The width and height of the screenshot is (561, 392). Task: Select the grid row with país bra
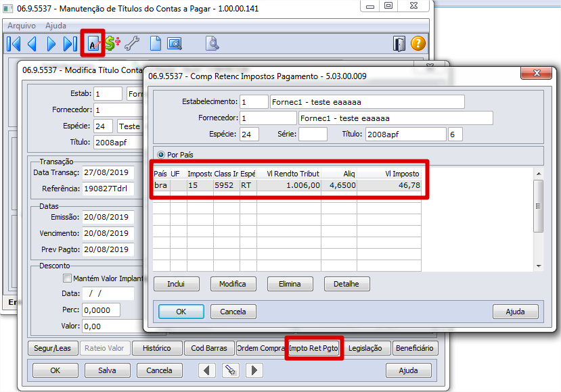(287, 185)
